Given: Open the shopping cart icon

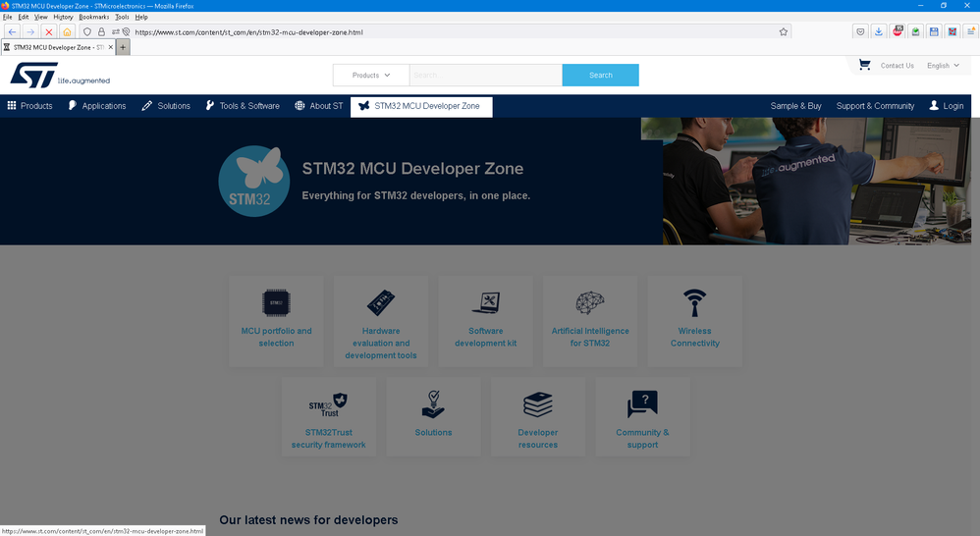Looking at the screenshot, I should [x=864, y=65].
